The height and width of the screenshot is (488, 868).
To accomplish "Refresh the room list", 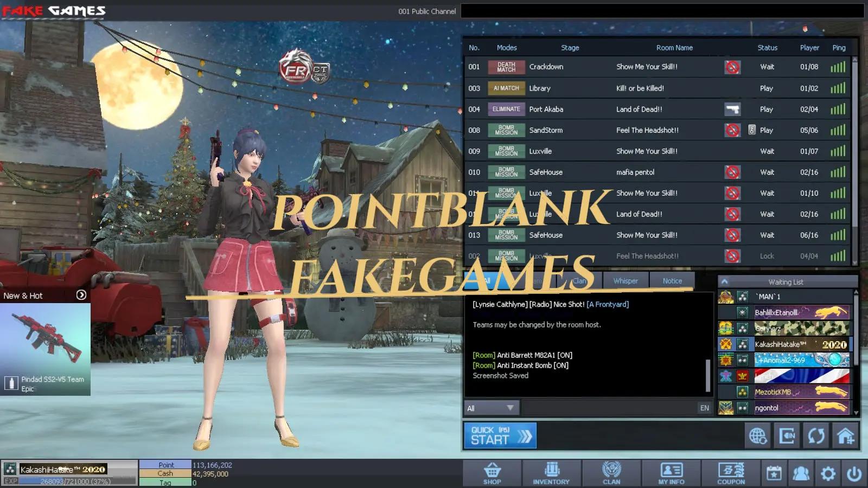I will tap(816, 435).
